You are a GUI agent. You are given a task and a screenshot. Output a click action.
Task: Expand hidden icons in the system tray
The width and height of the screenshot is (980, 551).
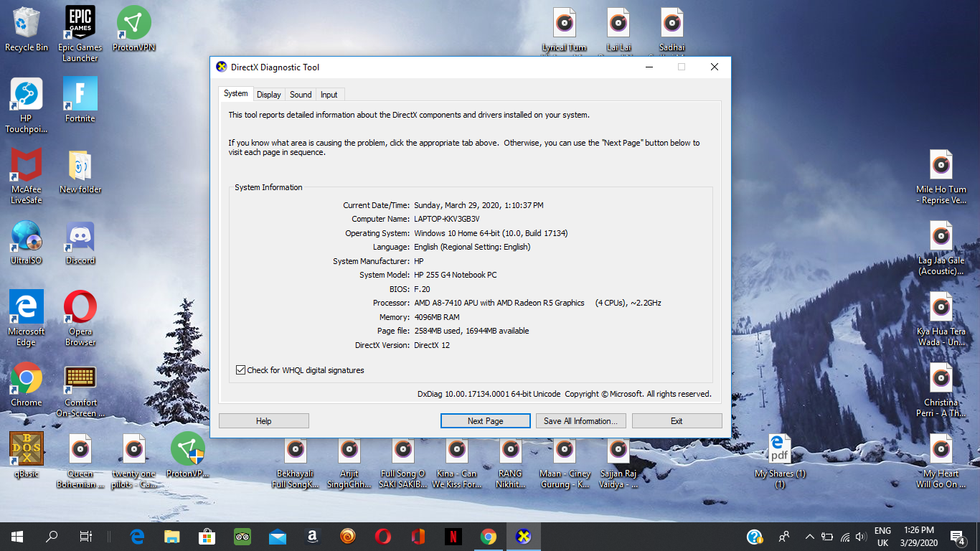[809, 536]
